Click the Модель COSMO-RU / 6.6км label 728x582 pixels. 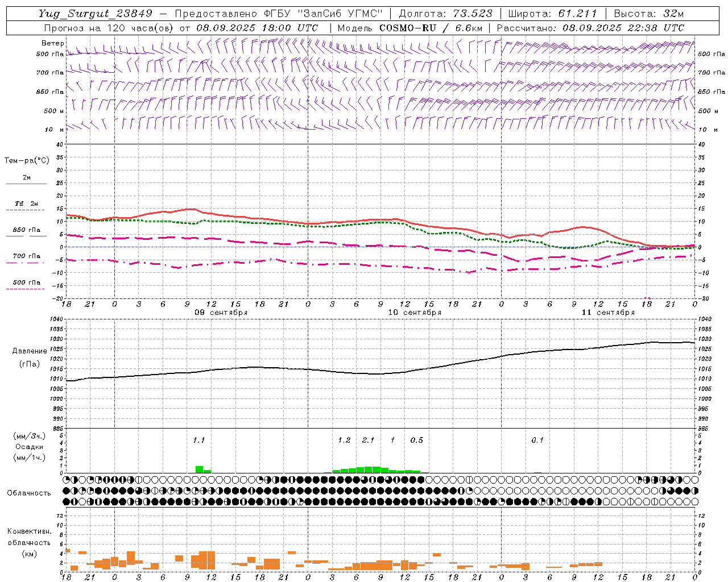(x=410, y=28)
